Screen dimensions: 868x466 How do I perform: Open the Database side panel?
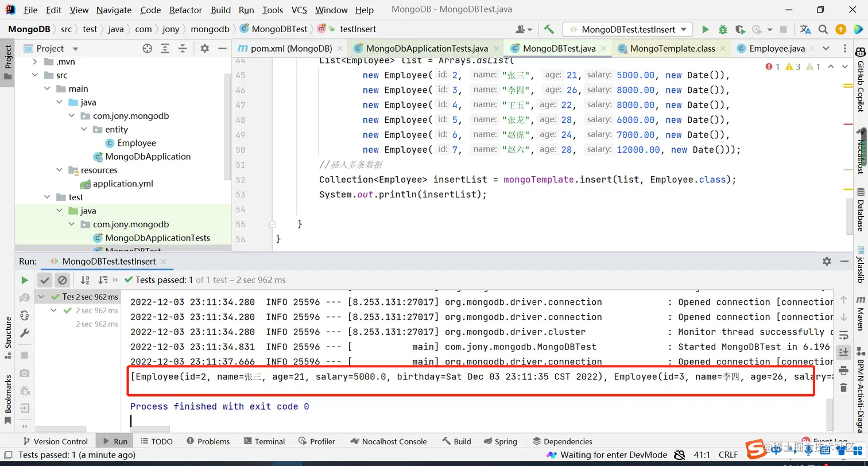861,209
